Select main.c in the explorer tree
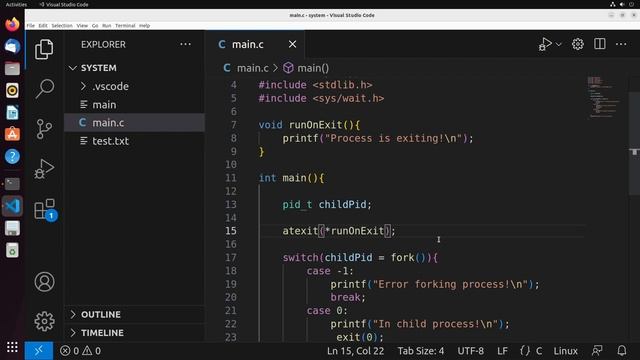640x360 pixels. coord(135,122)
